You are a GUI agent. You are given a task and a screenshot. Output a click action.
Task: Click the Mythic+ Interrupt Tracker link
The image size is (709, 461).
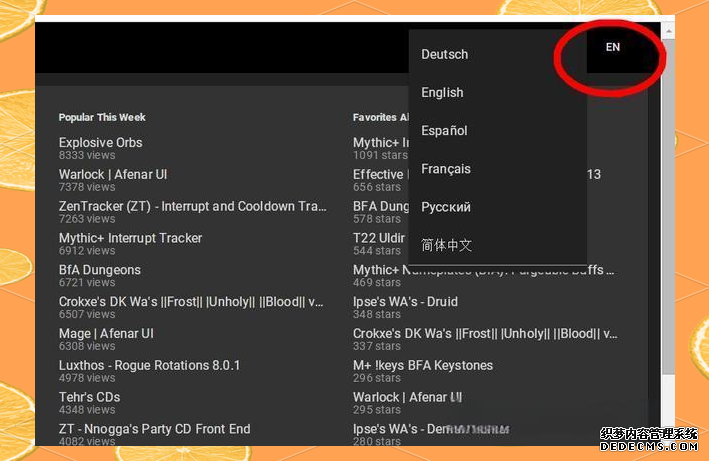pos(130,238)
